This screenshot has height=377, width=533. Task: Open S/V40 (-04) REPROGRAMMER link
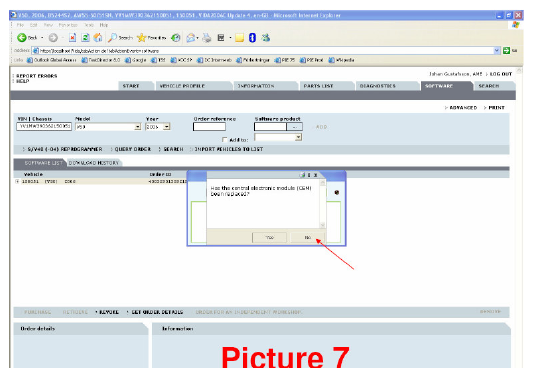(x=65, y=149)
